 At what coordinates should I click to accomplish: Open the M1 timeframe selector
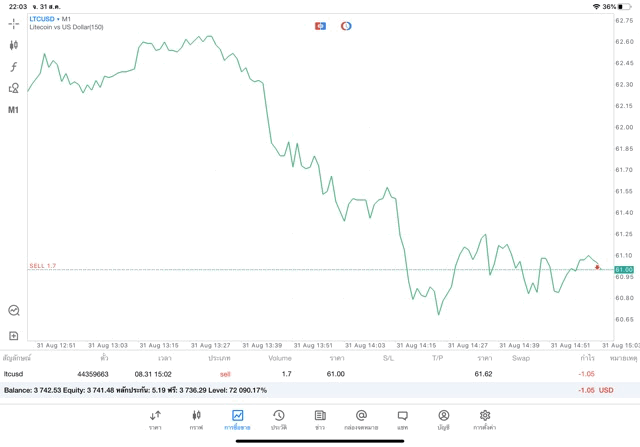point(14,110)
